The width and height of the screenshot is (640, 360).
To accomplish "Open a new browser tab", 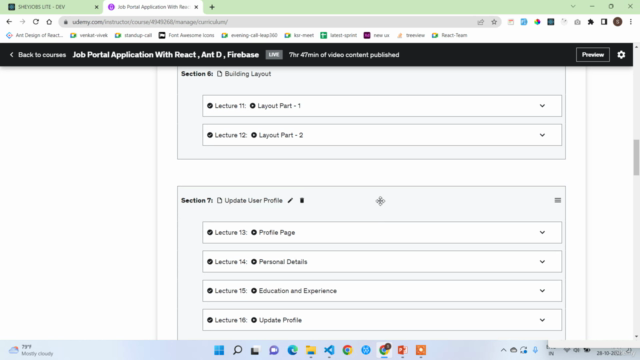I will (212, 7).
